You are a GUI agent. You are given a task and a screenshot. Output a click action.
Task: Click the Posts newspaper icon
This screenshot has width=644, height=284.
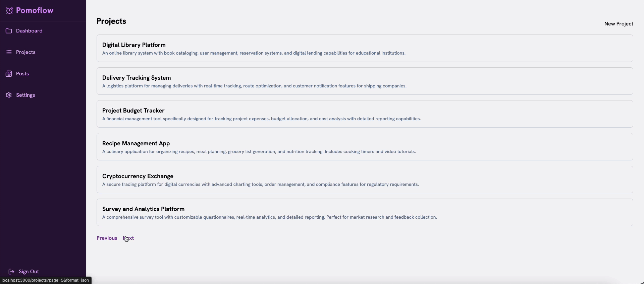(9, 74)
